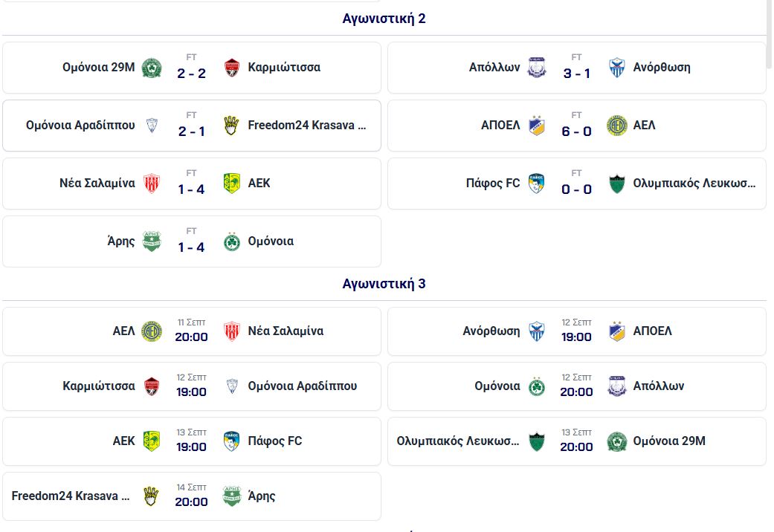This screenshot has height=532, width=774.
Task: Click the Αγωνιστική 2 heading
Action: coord(384,19)
